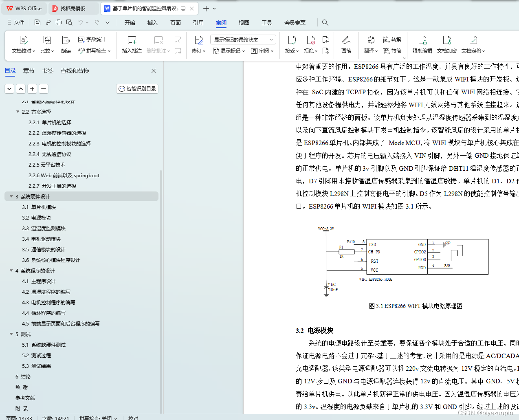
Task: Convert text with 转繁 button
Action: (x=392, y=40)
